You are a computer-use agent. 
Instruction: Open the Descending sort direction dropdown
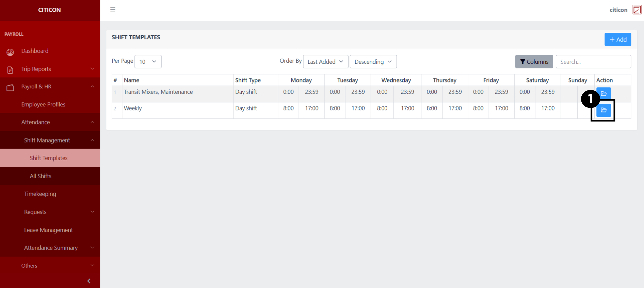coord(373,62)
